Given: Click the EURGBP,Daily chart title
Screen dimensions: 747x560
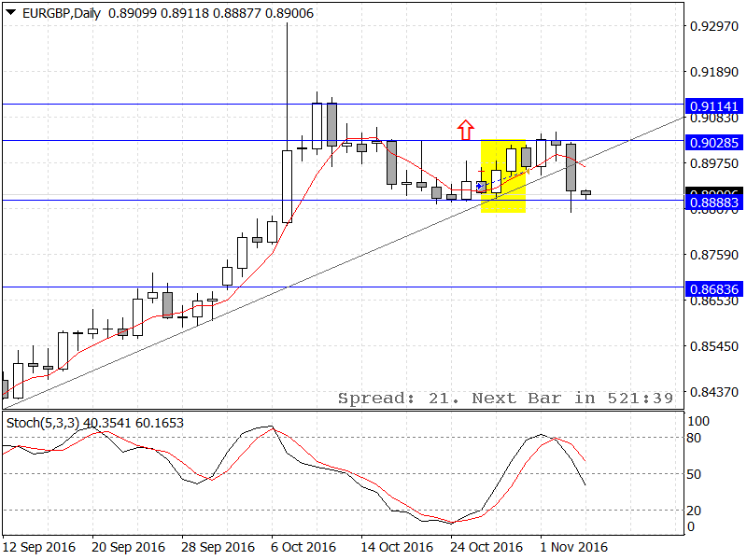Looking at the screenshot, I should [62, 13].
